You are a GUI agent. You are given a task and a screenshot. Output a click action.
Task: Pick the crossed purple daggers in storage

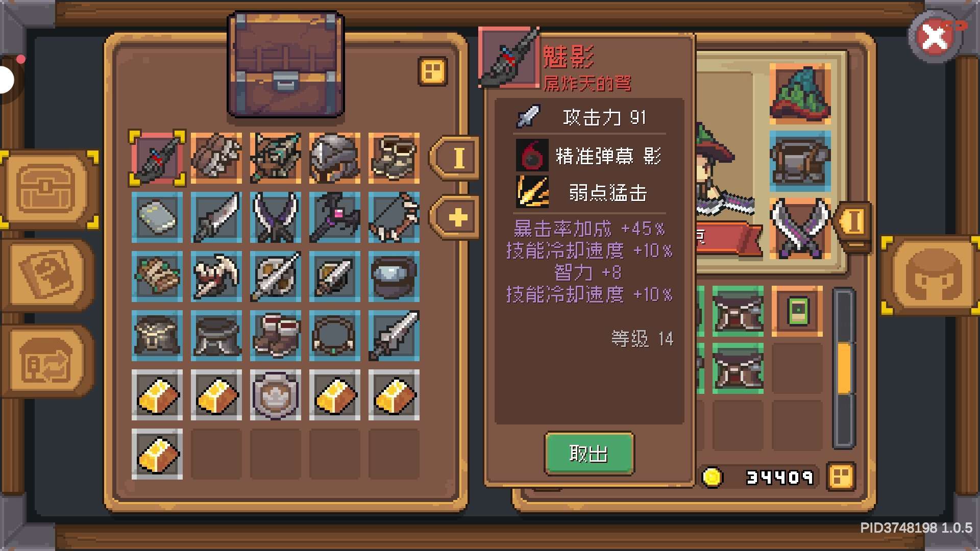(x=276, y=217)
